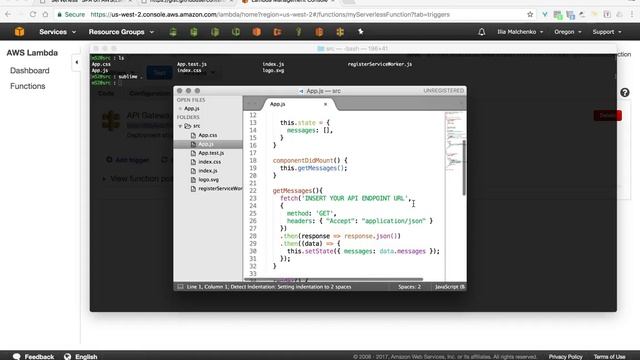Click line number 26 in the gutter
This screenshot has width=640, height=360.
tap(253, 221)
